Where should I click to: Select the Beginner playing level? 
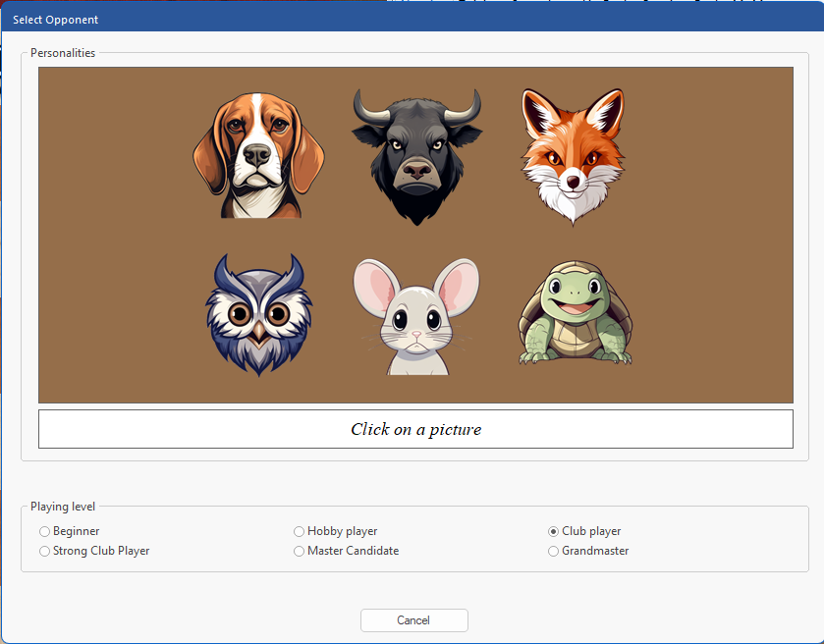pos(44,531)
